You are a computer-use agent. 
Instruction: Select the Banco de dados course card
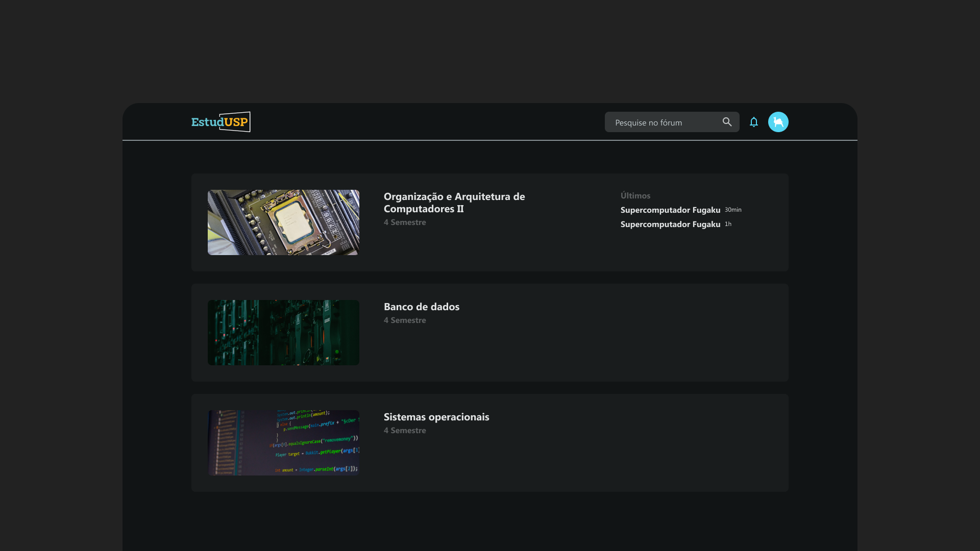click(x=489, y=332)
